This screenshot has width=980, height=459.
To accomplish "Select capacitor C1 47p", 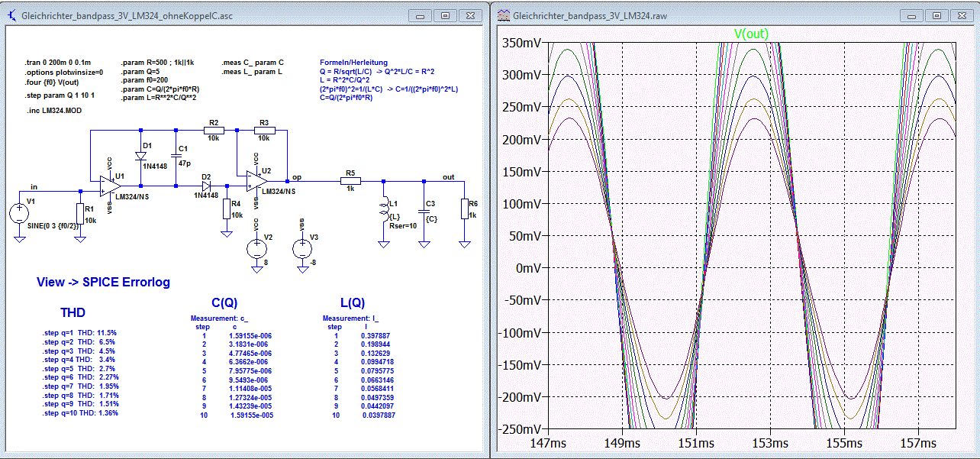I will pyautogui.click(x=176, y=157).
